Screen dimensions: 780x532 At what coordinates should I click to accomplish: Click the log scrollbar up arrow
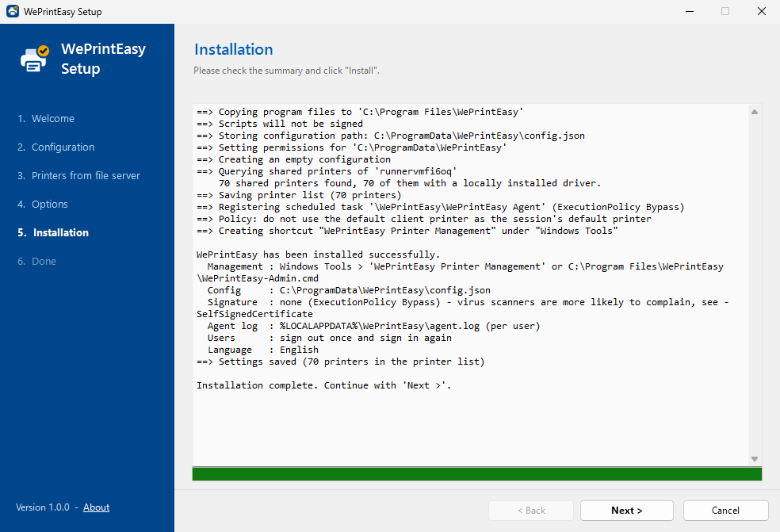point(755,112)
